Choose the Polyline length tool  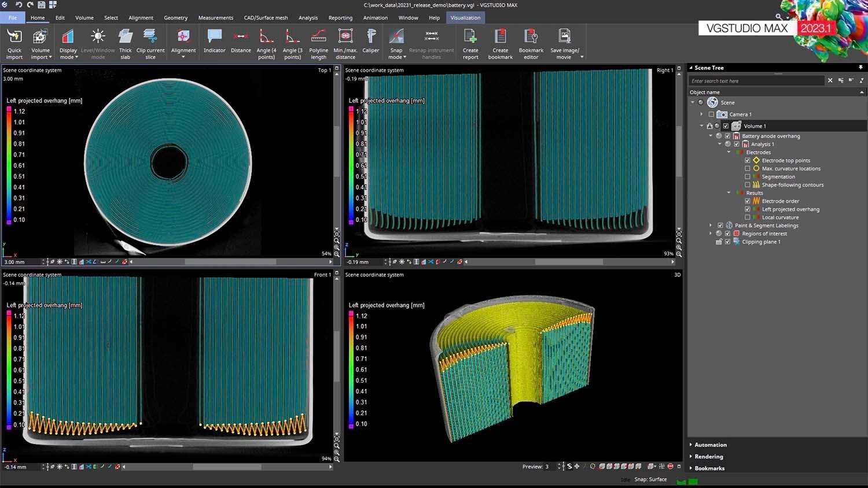318,44
